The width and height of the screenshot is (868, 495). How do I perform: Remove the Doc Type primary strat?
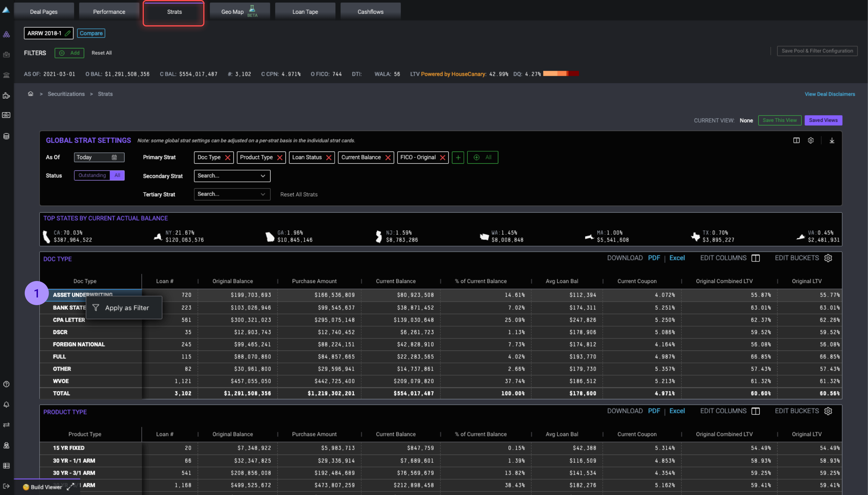click(x=228, y=158)
